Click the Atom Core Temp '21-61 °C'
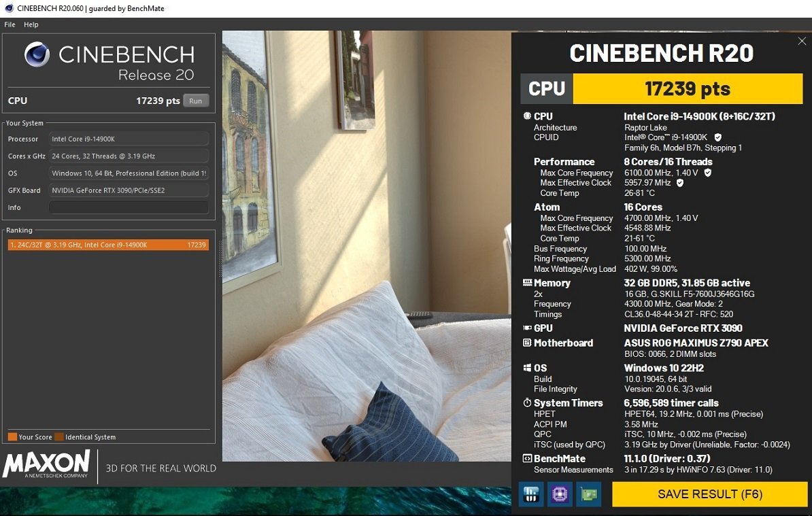The image size is (812, 516). tap(639, 238)
